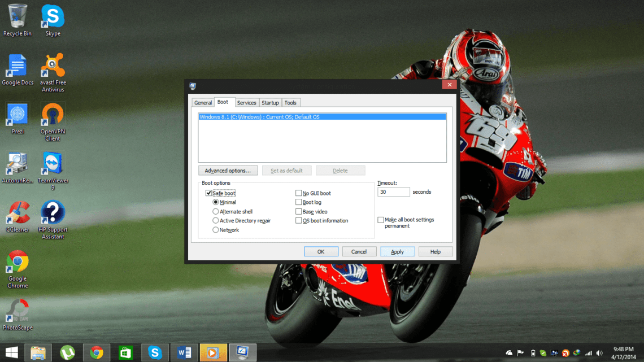The height and width of the screenshot is (362, 644).
Task: Open Skype from the taskbar
Action: 154,352
